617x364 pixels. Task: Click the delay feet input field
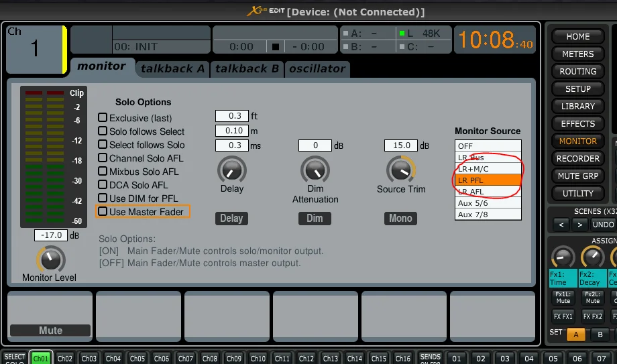(232, 116)
